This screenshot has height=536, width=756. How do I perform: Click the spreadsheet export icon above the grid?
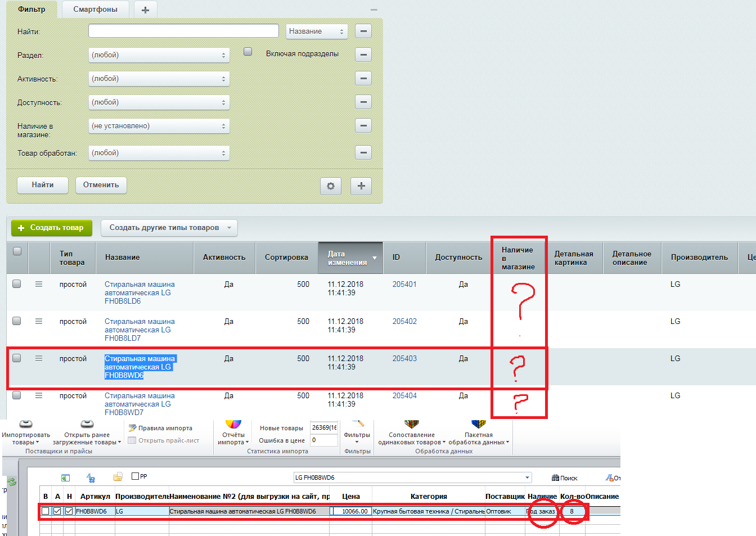(66, 478)
